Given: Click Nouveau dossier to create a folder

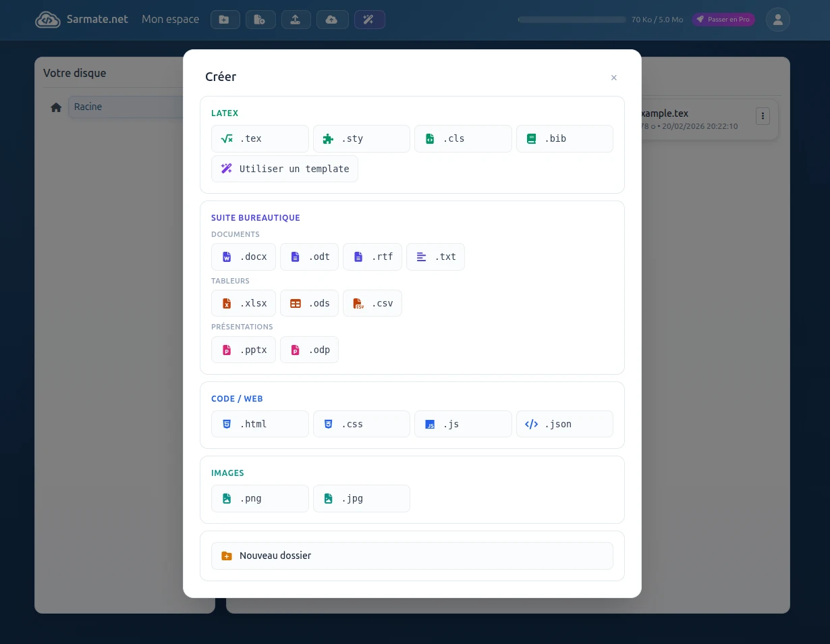Looking at the screenshot, I should (x=412, y=556).
